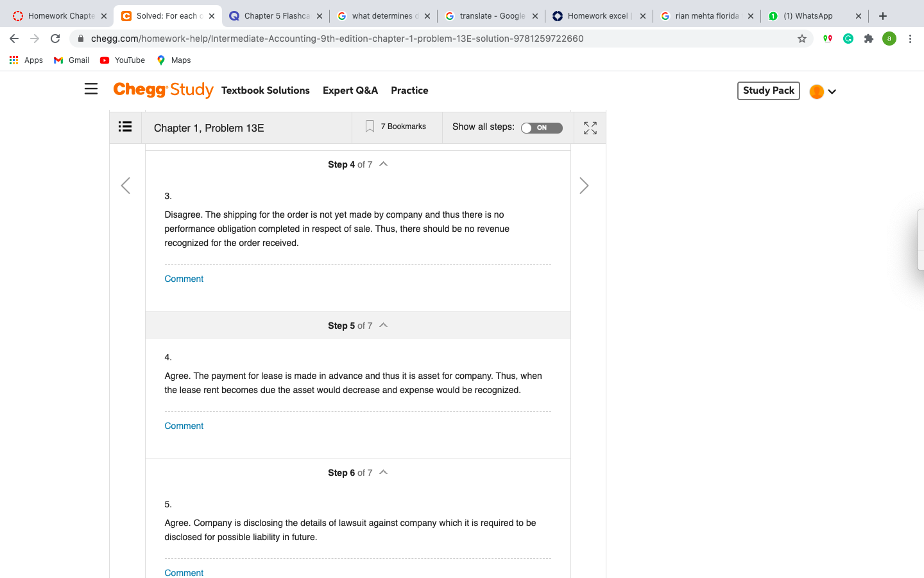
Task: Click the Study Pack button
Action: coord(769,91)
